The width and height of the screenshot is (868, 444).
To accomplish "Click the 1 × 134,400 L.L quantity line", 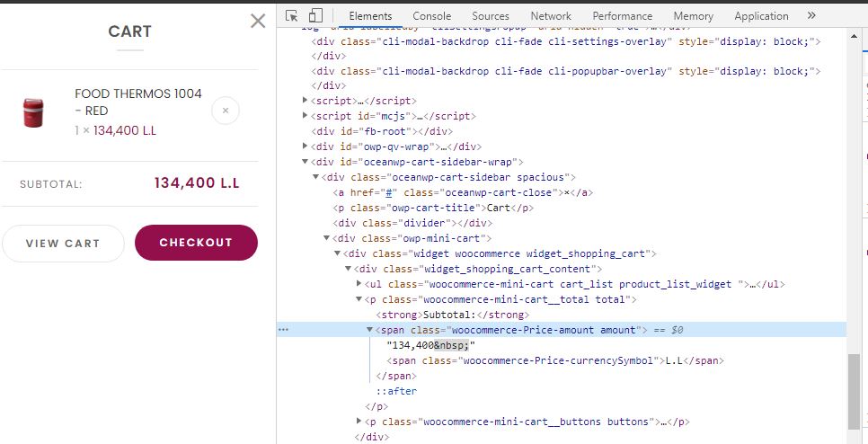I will pyautogui.click(x=116, y=130).
